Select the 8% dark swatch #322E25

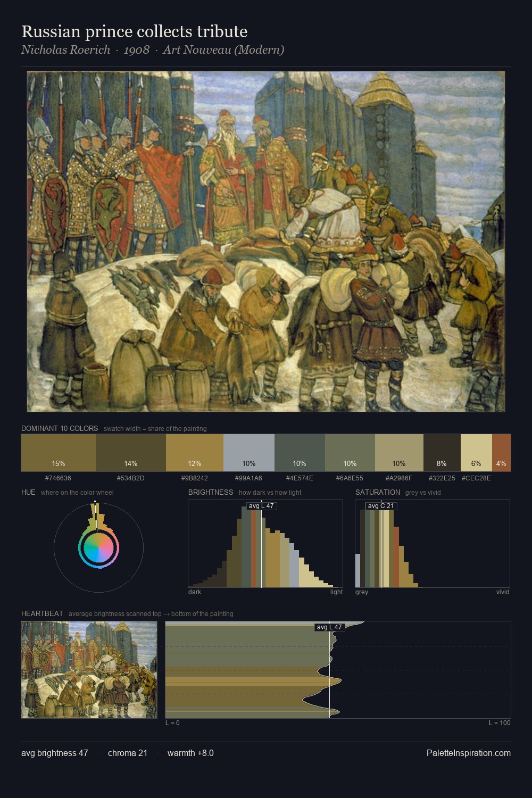pos(442,453)
